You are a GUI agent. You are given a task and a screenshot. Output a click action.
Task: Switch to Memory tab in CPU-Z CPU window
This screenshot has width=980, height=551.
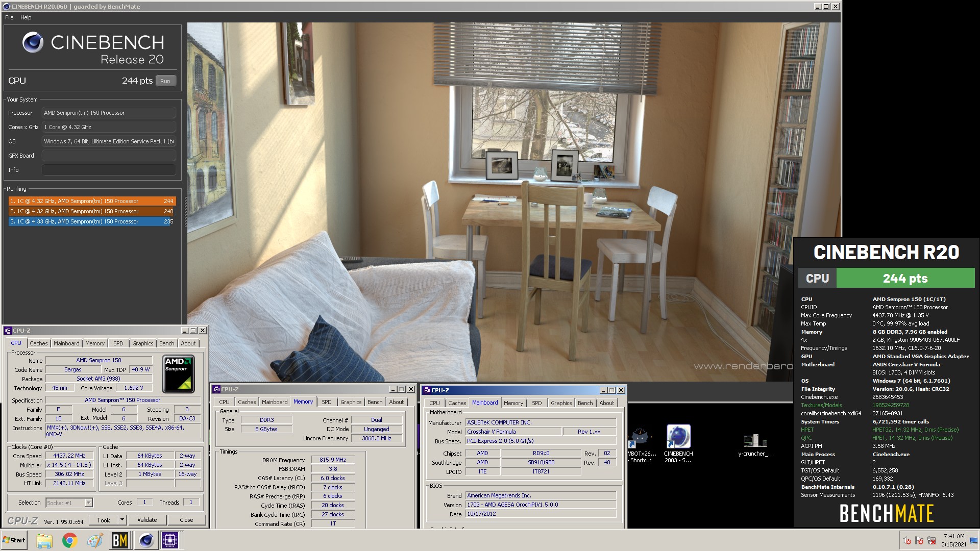(95, 343)
